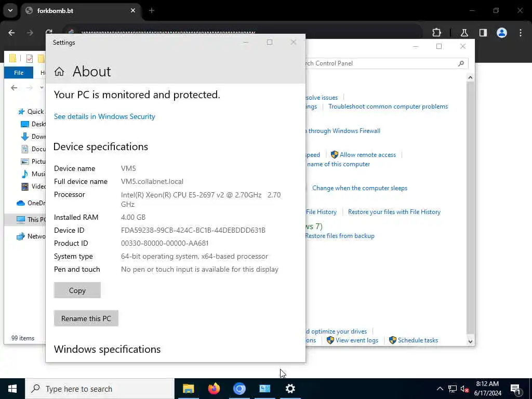532x399 pixels.
Task: Click Control Panel scrollbar down arrow
Action: [470, 342]
